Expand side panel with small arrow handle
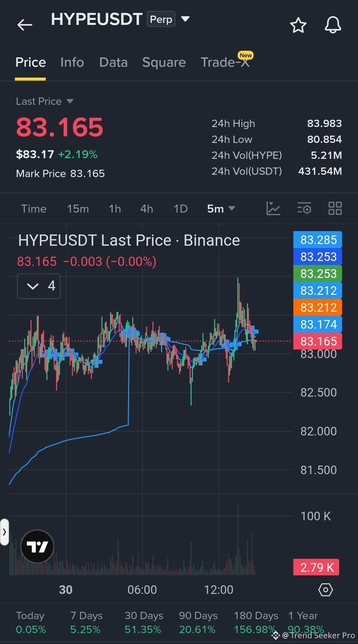 click(x=4, y=532)
